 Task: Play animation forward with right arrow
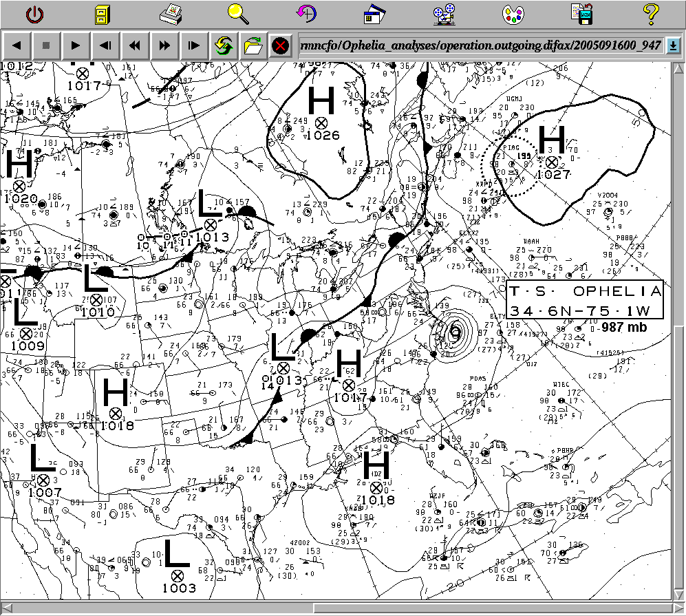click(76, 46)
